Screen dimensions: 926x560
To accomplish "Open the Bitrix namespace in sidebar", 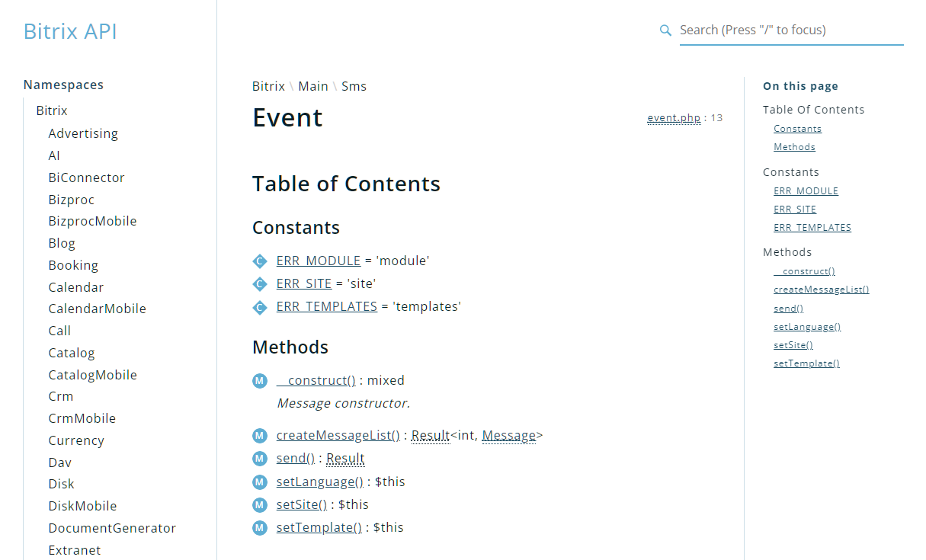I will click(x=52, y=110).
